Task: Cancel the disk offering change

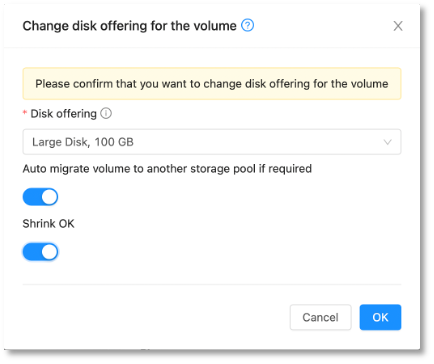Action: [x=320, y=317]
